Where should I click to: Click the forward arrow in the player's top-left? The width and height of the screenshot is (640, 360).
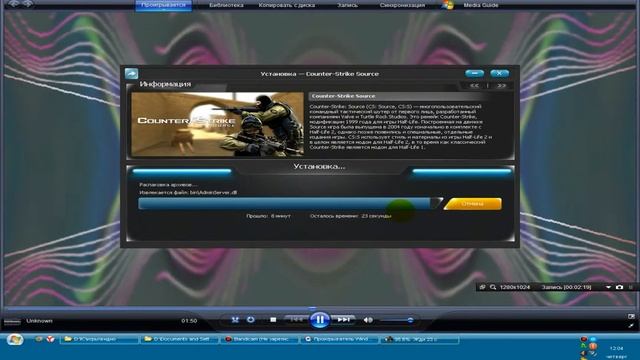click(x=28, y=4)
